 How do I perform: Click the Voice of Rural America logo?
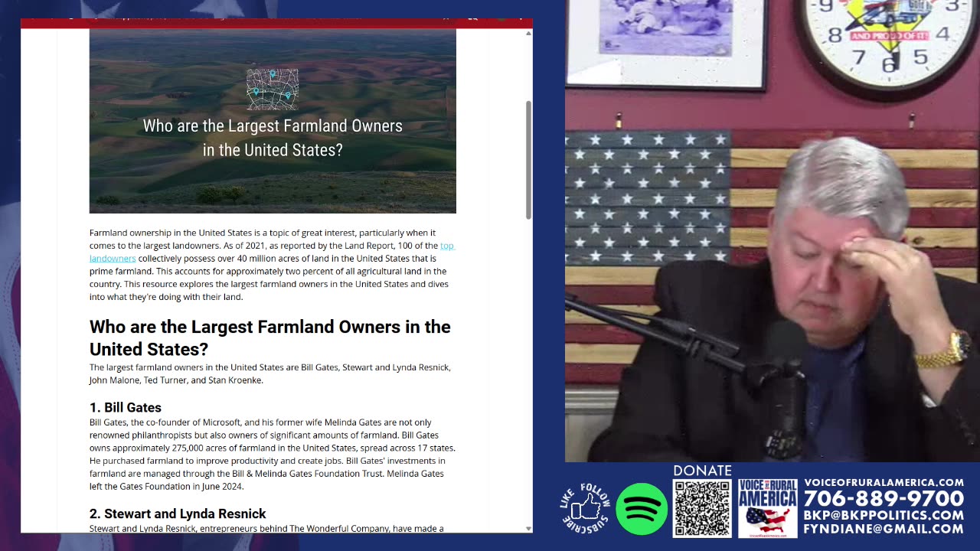[768, 508]
